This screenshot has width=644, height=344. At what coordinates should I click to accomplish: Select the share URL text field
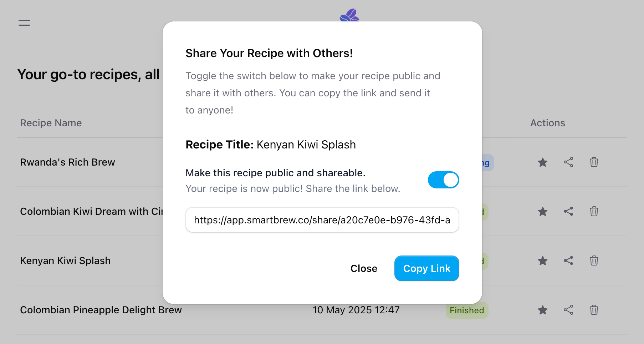(322, 220)
